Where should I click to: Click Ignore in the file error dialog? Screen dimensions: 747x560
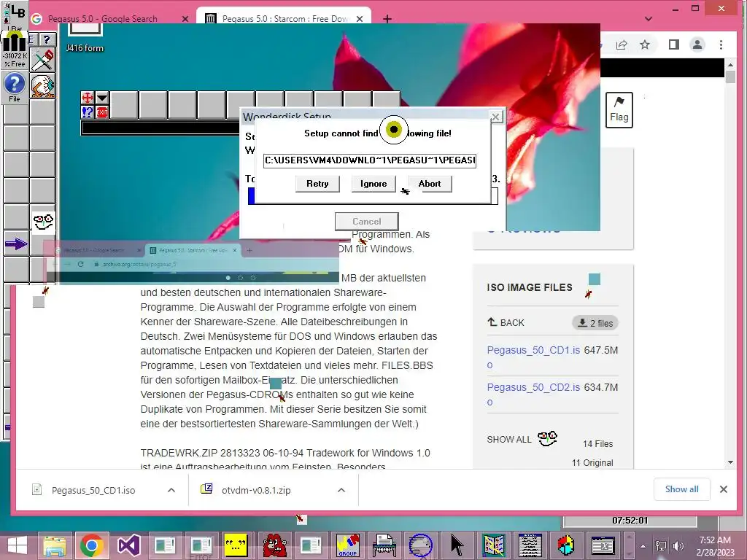click(373, 184)
